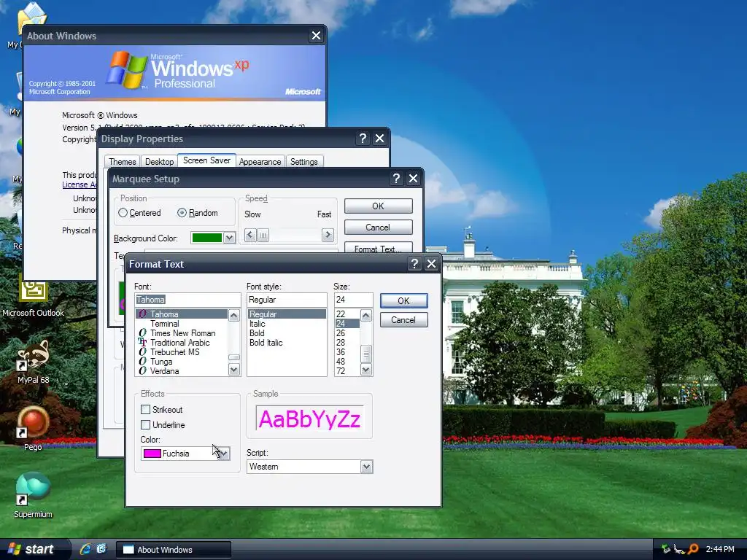Click the first system tray icon
Image resolution: width=747 pixels, height=560 pixels.
pyautogui.click(x=666, y=549)
